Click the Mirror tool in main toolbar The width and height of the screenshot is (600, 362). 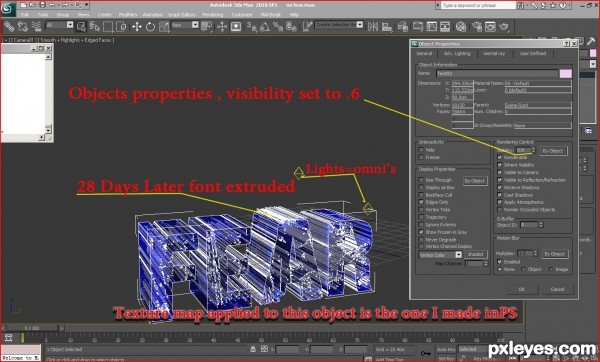[x=372, y=26]
